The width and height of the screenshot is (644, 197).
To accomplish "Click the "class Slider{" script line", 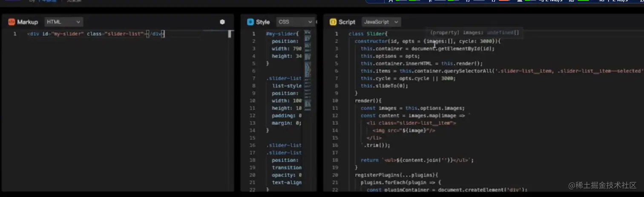I will 368,34.
